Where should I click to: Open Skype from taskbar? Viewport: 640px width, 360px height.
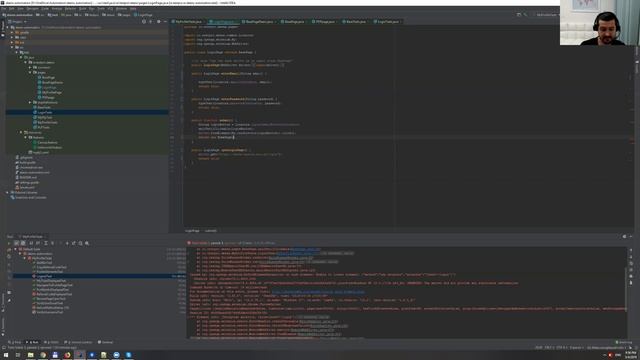pyautogui.click(x=129, y=355)
